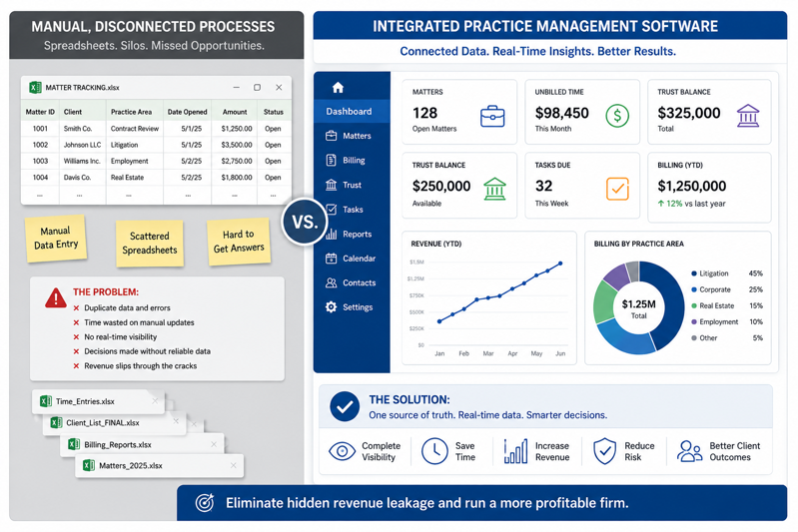
Task: Click the Complete Visibility eye icon
Action: (342, 451)
